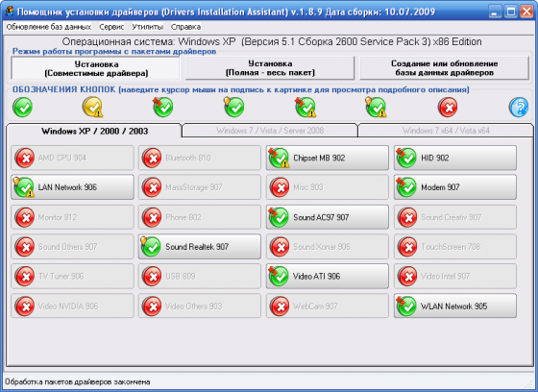Click the Sound Others 907 disabled button

pyautogui.click(x=72, y=247)
